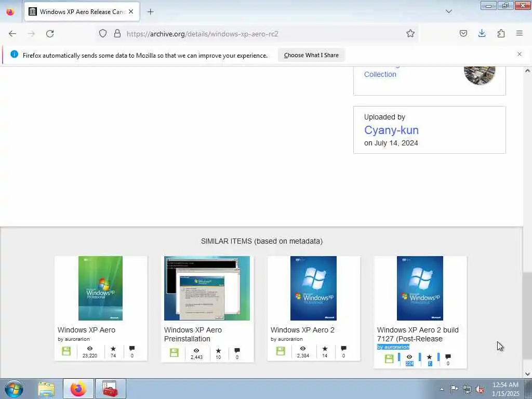Close the Windows XP Aero tab
The width and height of the screenshot is (532, 399).
coord(131,11)
